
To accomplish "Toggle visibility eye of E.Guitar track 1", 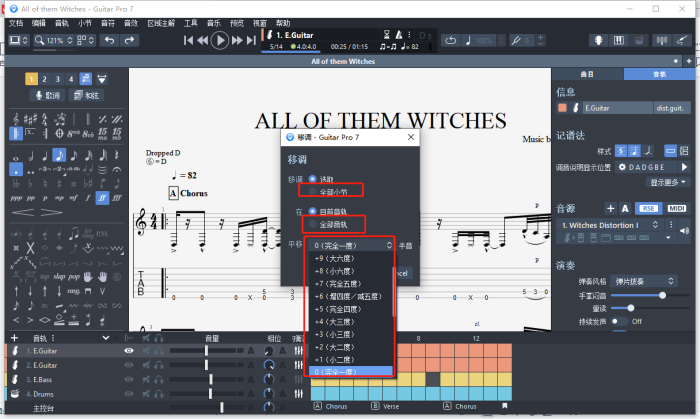I will (128, 351).
